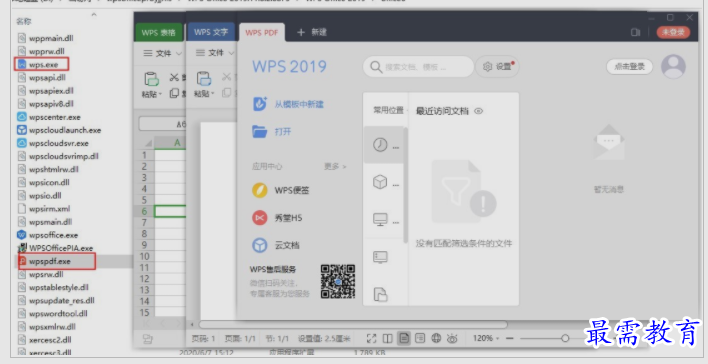
Task: Select the cube icon in locations list
Action: click(380, 182)
